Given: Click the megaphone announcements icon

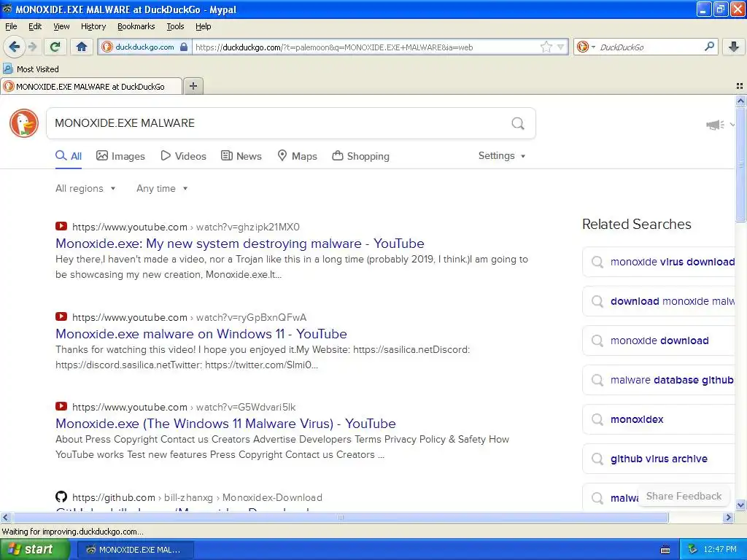Looking at the screenshot, I should [715, 125].
